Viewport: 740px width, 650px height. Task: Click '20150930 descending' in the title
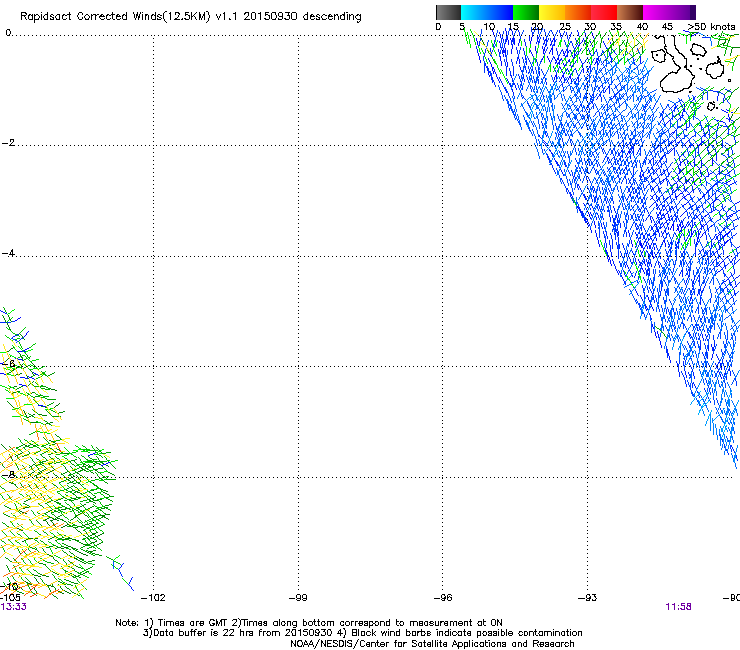click(303, 17)
